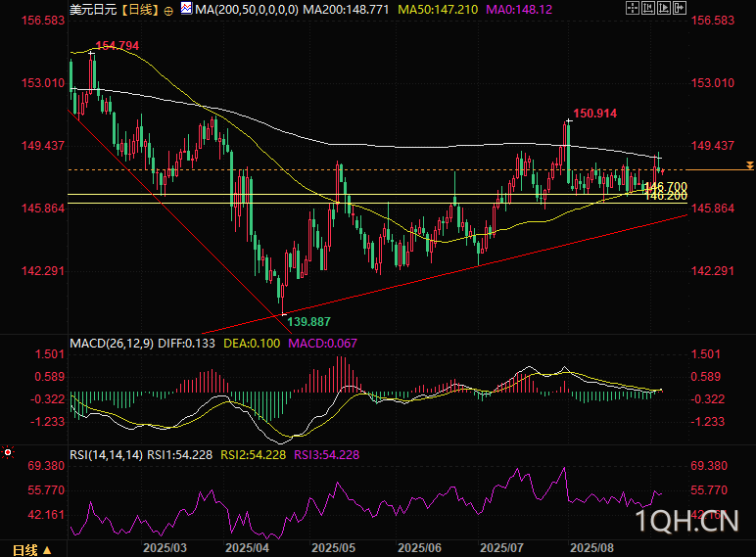Click the 150.914 high price label

595,114
